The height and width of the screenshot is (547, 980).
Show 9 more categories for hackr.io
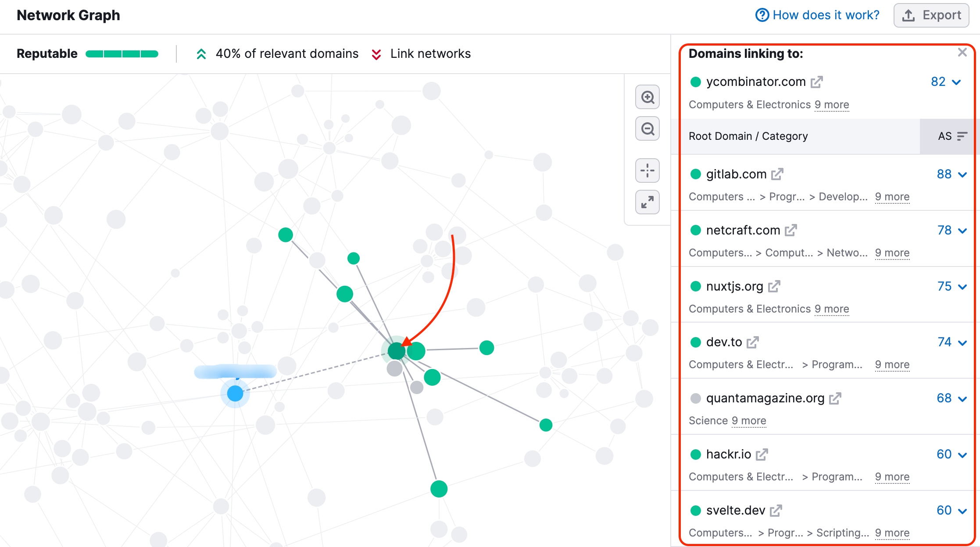click(x=892, y=477)
